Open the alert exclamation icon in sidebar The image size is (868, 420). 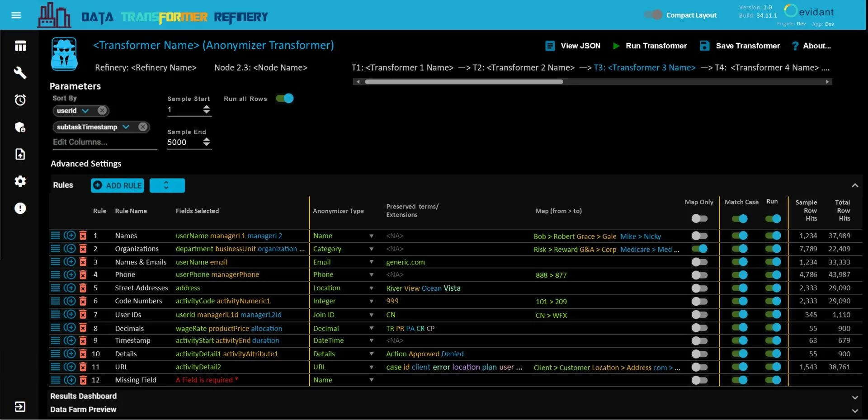pyautogui.click(x=20, y=208)
